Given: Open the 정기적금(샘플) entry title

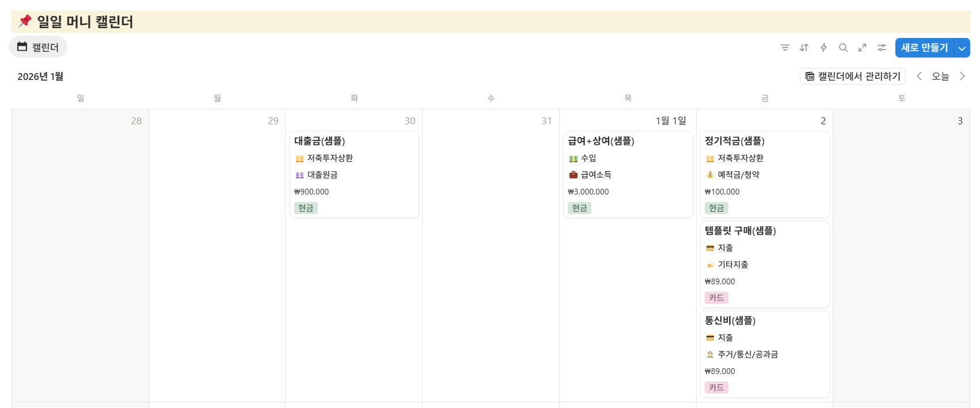Looking at the screenshot, I should point(734,141).
